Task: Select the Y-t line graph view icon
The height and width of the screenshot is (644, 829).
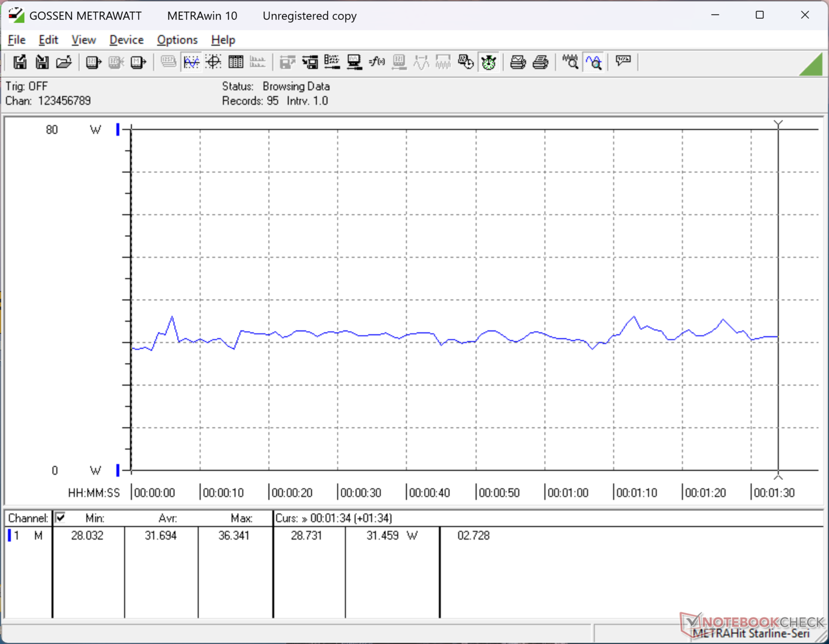Action: (x=191, y=62)
